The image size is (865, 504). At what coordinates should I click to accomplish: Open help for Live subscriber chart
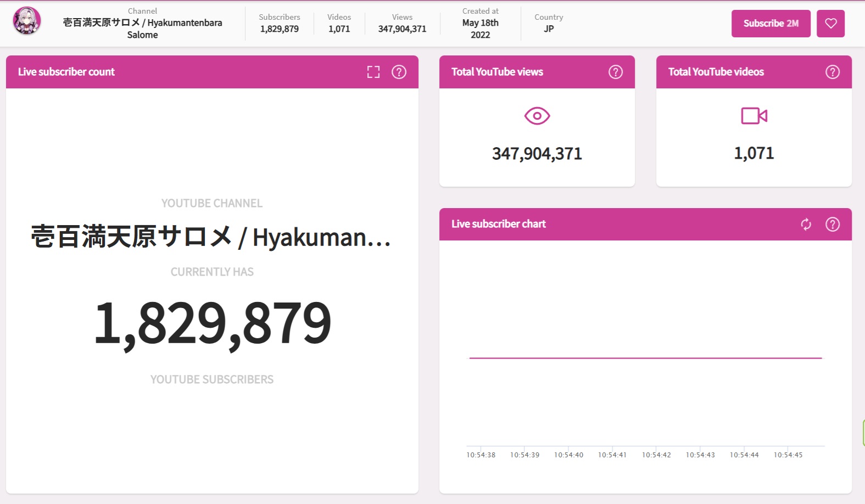pos(832,224)
